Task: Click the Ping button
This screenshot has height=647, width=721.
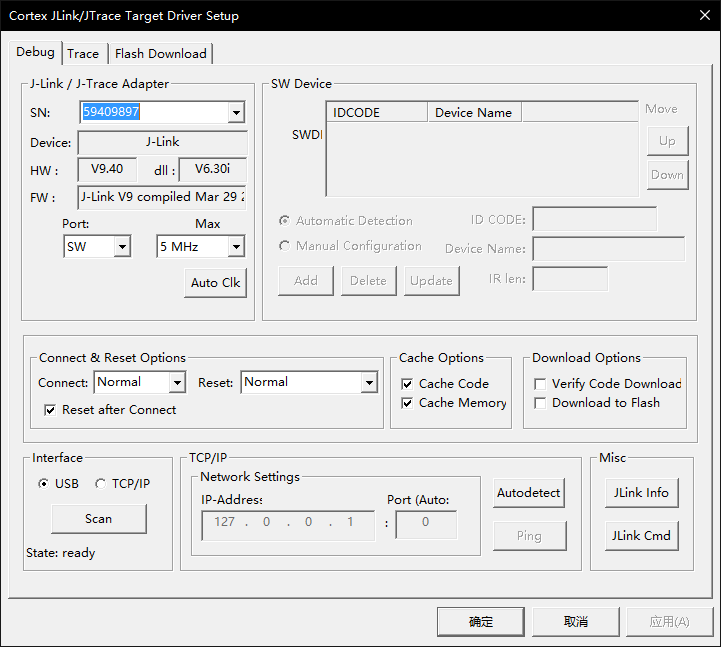Action: 529,536
